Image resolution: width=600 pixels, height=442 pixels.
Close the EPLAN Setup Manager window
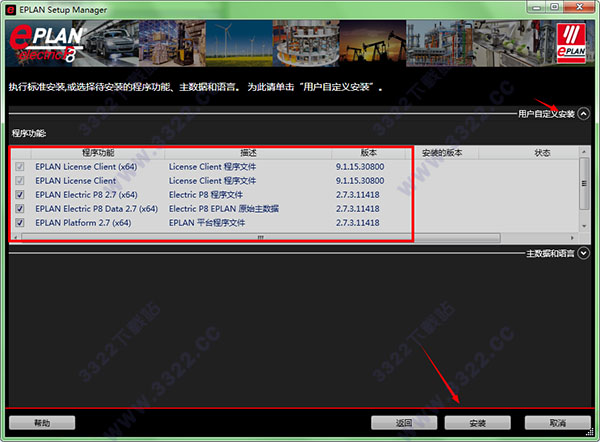coord(579,7)
